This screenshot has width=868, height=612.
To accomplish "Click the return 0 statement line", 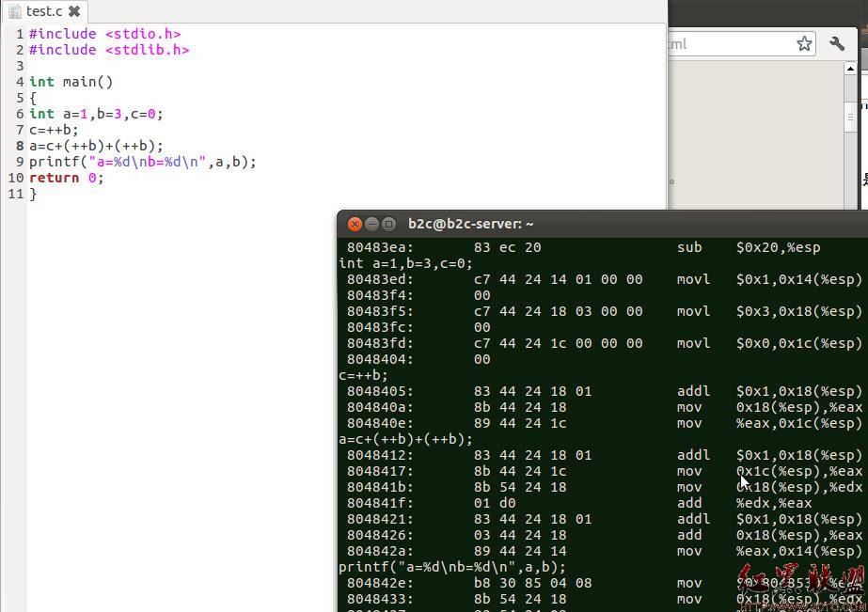I will pyautogui.click(x=66, y=179).
